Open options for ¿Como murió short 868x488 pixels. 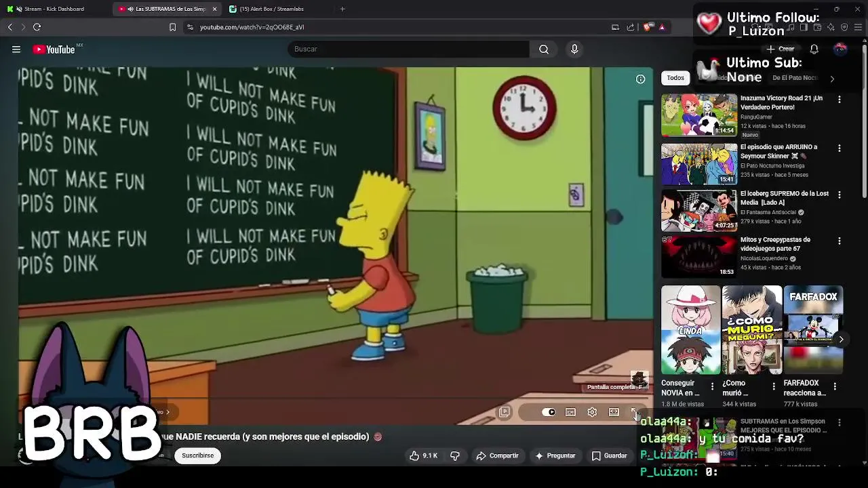click(774, 386)
